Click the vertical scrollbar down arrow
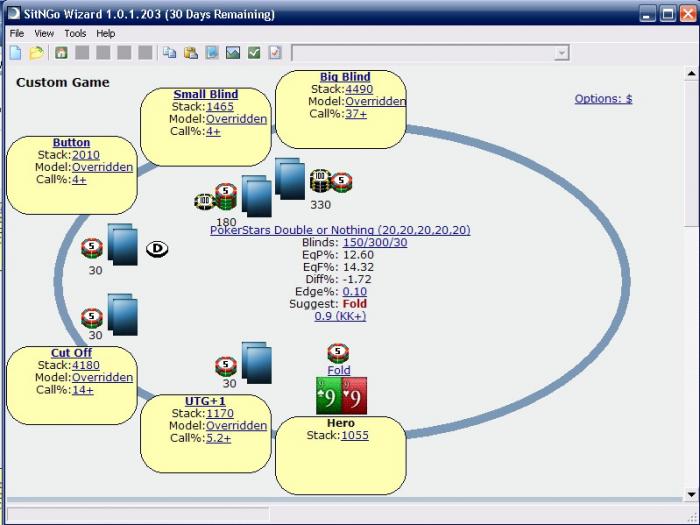 691,494
